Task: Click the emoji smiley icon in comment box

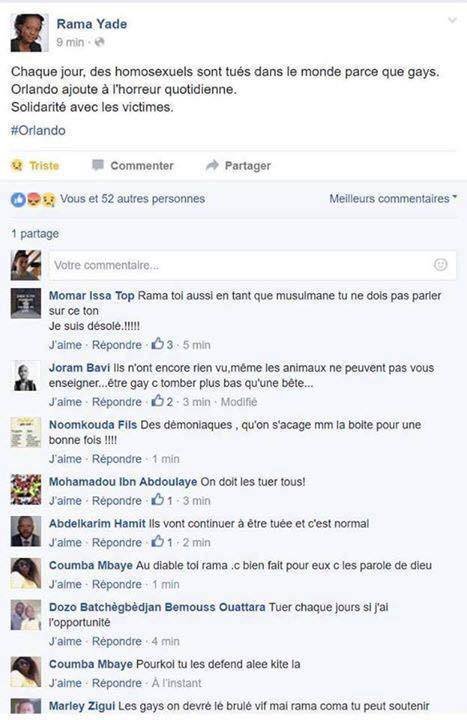Action: 440,264
